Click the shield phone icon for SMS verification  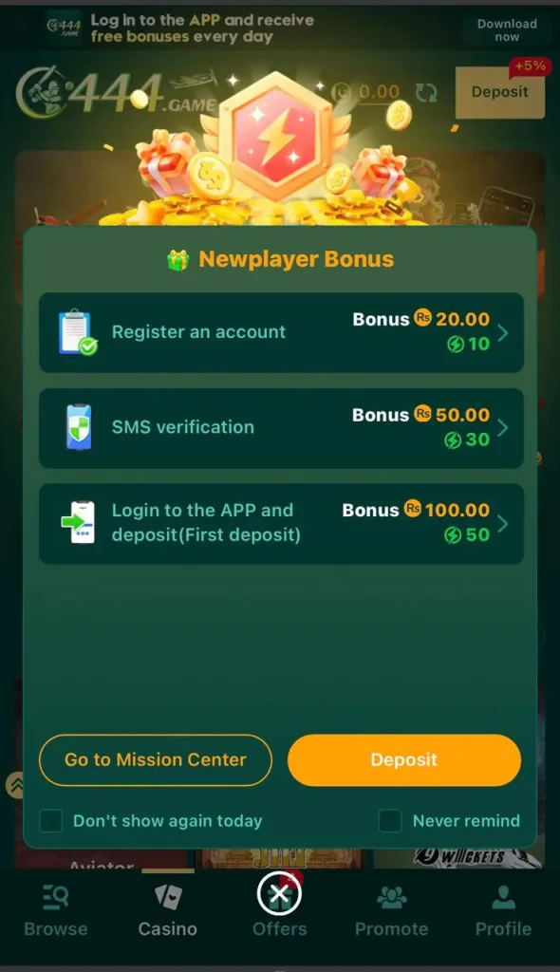(79, 427)
